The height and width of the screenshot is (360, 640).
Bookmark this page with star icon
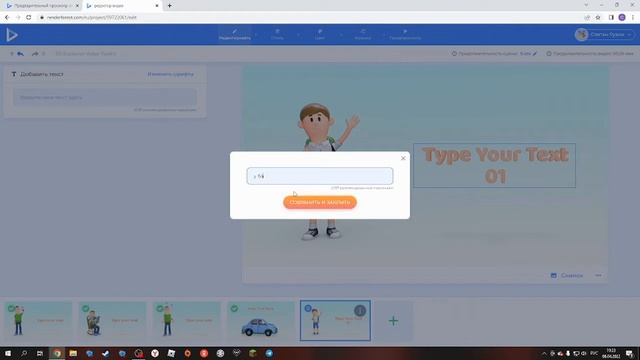(x=598, y=18)
